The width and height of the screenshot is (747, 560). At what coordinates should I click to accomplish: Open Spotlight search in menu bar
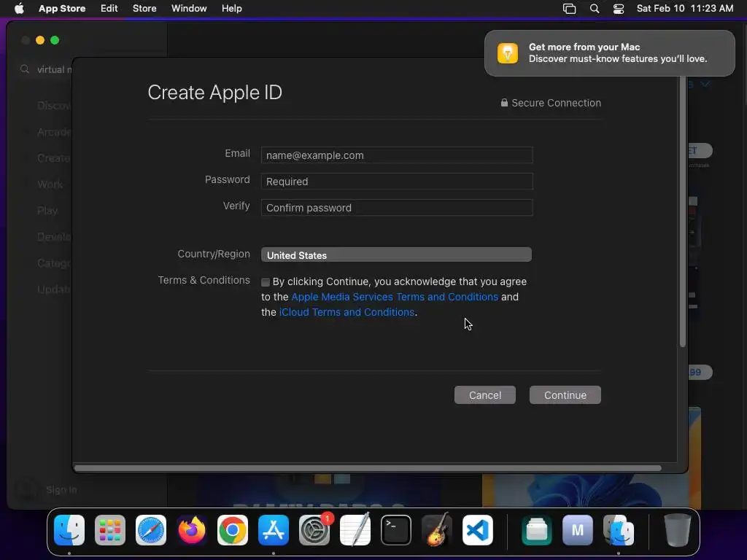[595, 9]
